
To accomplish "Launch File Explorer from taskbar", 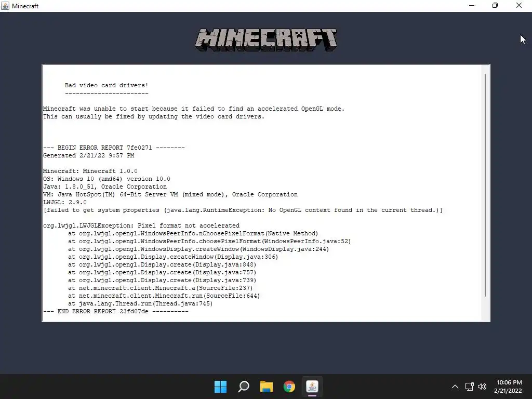I will coord(267,387).
